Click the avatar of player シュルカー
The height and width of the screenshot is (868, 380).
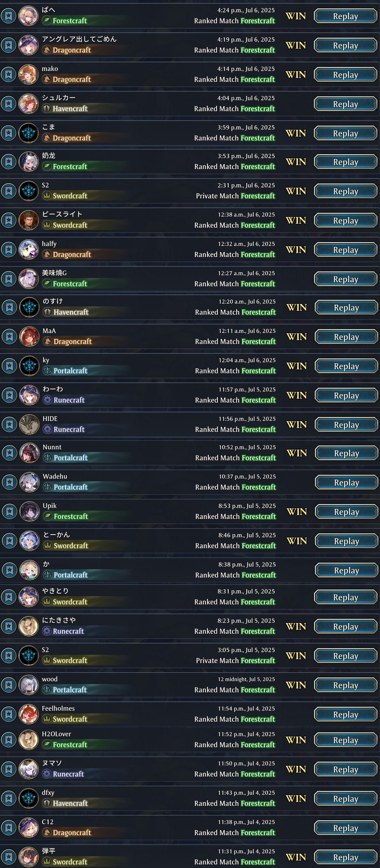(29, 103)
